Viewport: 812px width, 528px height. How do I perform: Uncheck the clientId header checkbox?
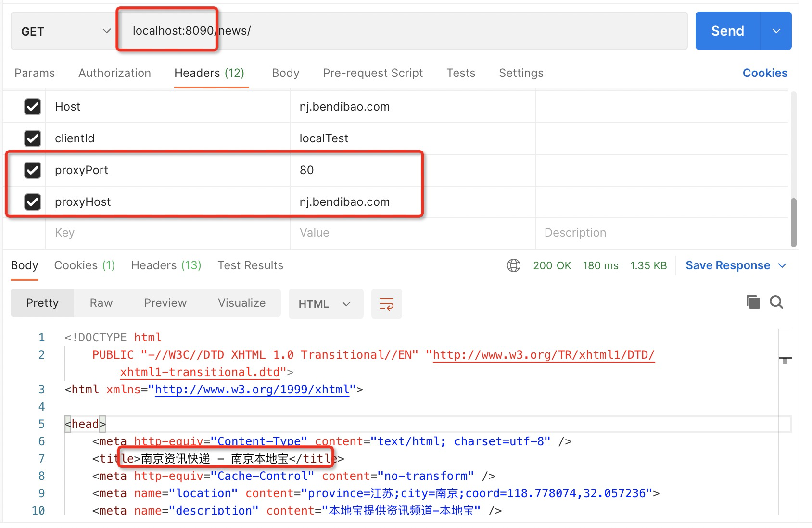coord(33,138)
